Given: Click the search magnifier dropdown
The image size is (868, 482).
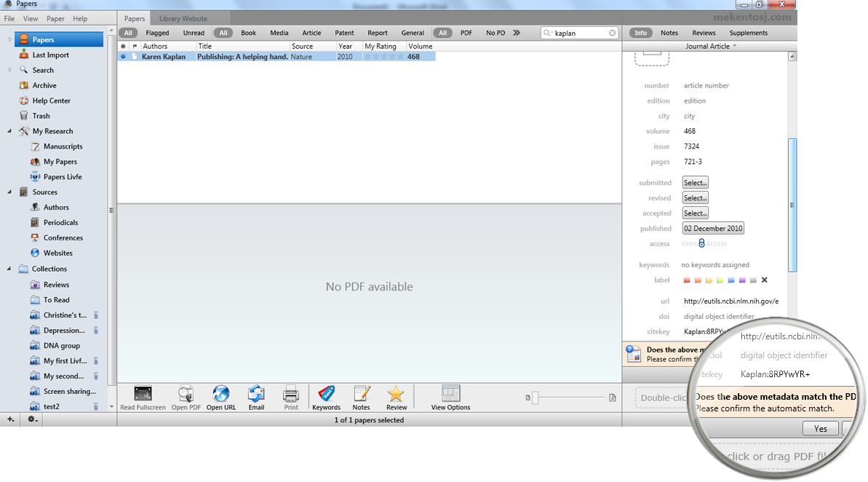Looking at the screenshot, I should pyautogui.click(x=547, y=33).
